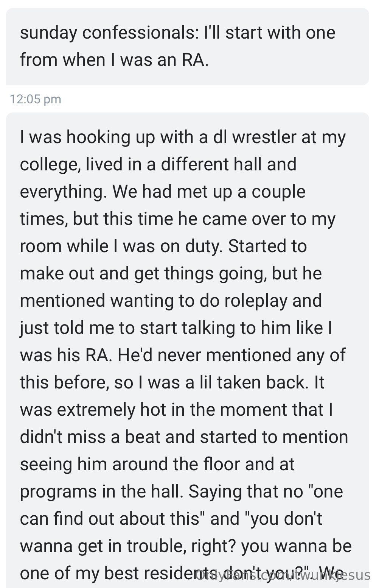Viewport: 376px width, 588px height.
Task: Click the line starting "room while I was on duty"
Action: [163, 246]
